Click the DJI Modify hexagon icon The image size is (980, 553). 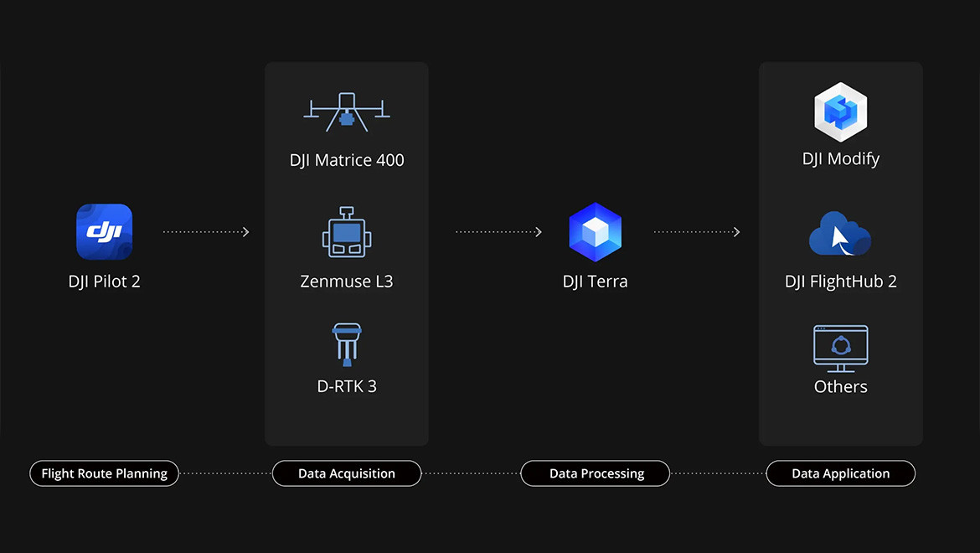pos(841,111)
